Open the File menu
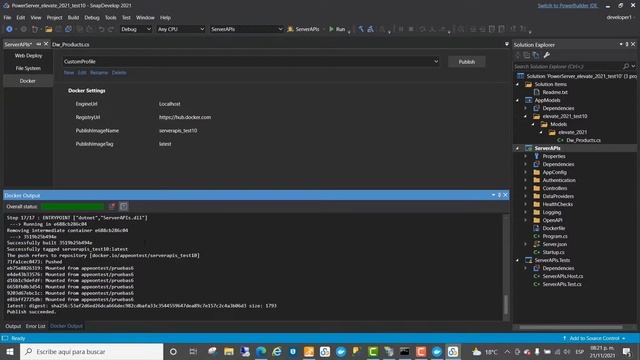The height and width of the screenshot is (360, 640). tap(7, 18)
